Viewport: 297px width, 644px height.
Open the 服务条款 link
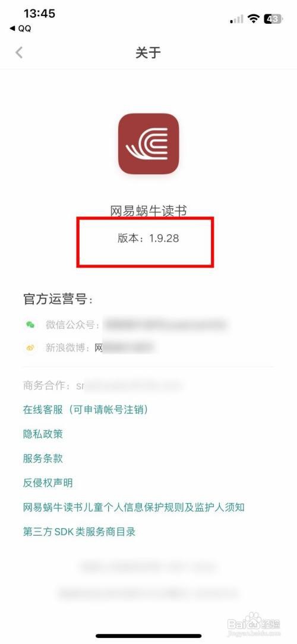(43, 458)
